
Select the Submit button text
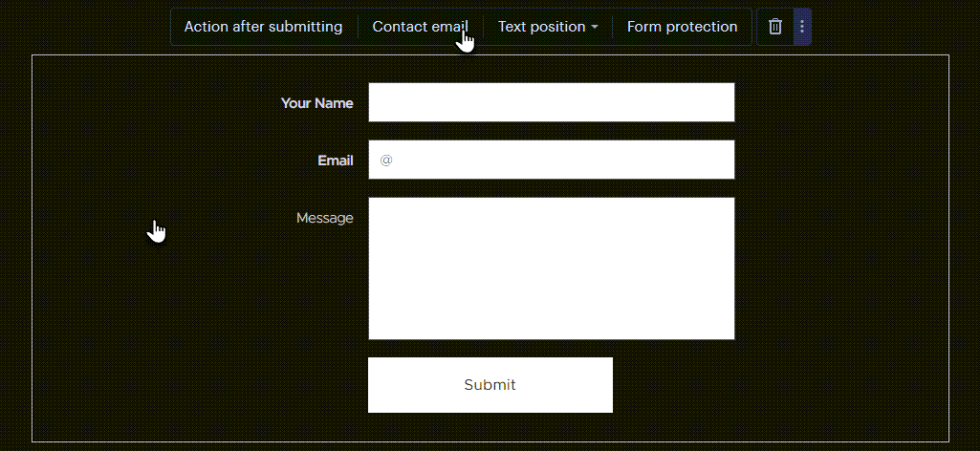tap(490, 385)
